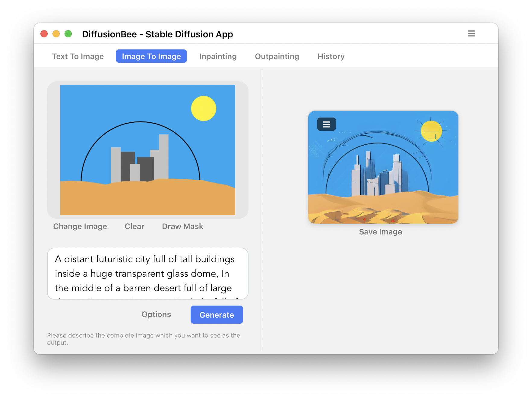Image resolution: width=532 pixels, height=399 pixels.
Task: Activate Draw Mask mode
Action: tap(182, 226)
